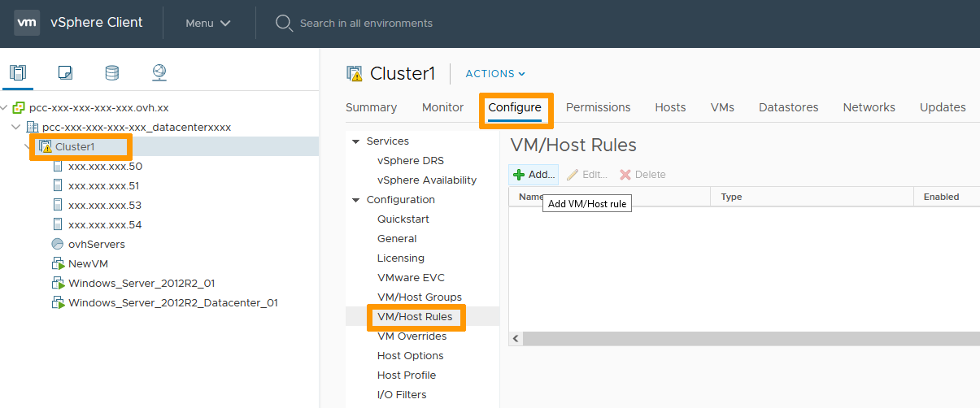
Task: Collapse the Services section
Action: 355,141
